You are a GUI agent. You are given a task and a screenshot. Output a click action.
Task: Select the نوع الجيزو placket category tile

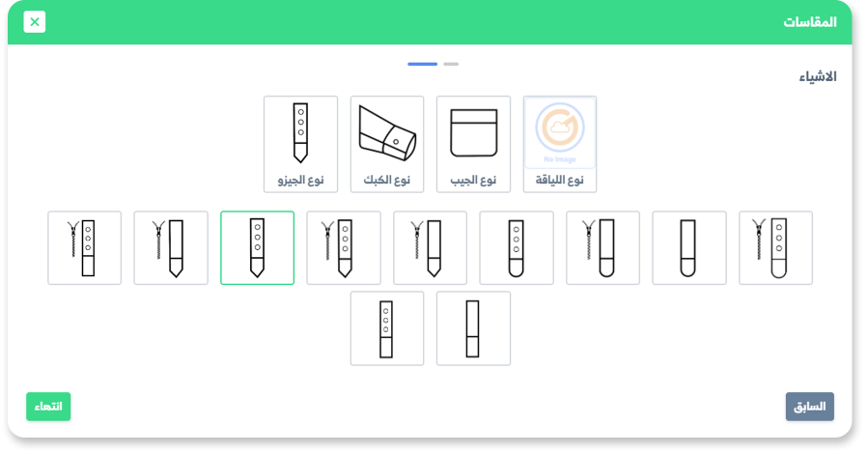click(300, 144)
